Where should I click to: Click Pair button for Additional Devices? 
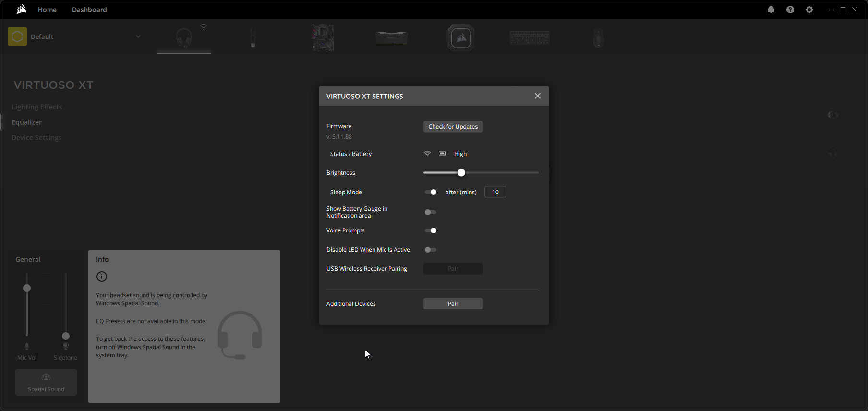click(x=453, y=304)
